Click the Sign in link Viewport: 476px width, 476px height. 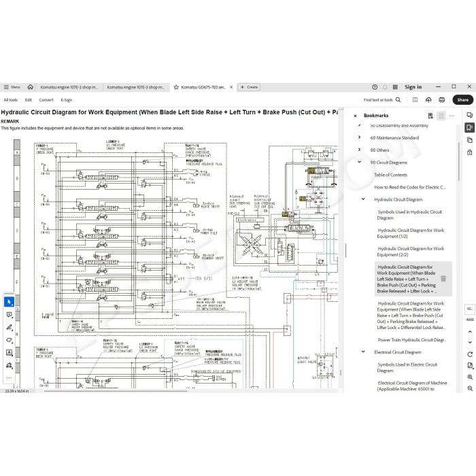click(x=413, y=87)
